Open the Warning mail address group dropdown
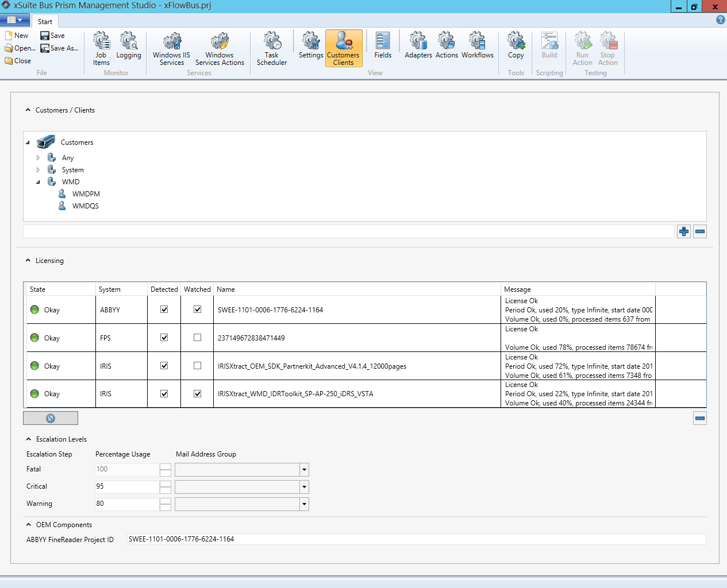The image size is (727, 588). point(304,504)
